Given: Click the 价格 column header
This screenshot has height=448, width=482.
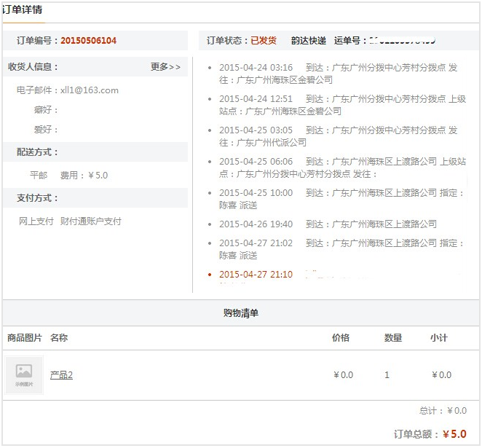Looking at the screenshot, I should point(341,338).
